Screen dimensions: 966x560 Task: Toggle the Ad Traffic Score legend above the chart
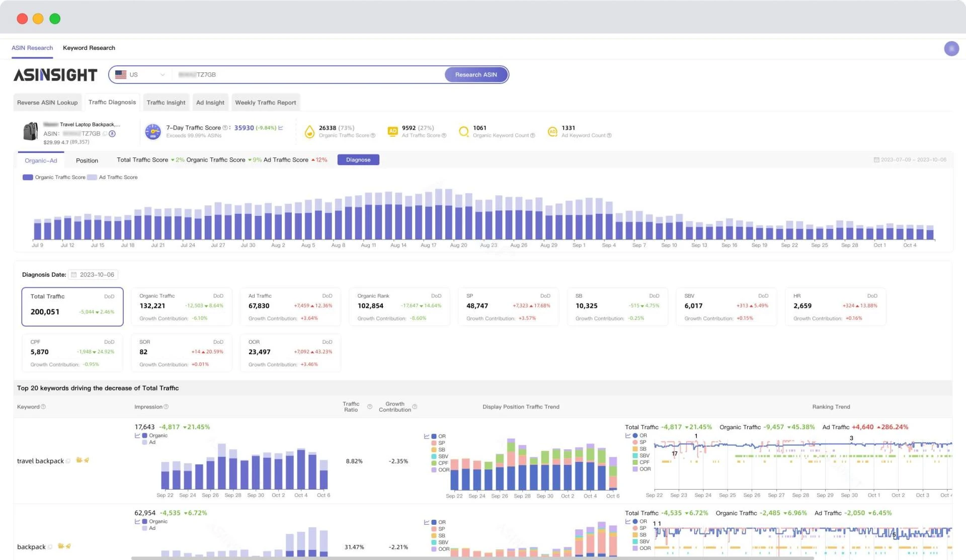point(112,177)
